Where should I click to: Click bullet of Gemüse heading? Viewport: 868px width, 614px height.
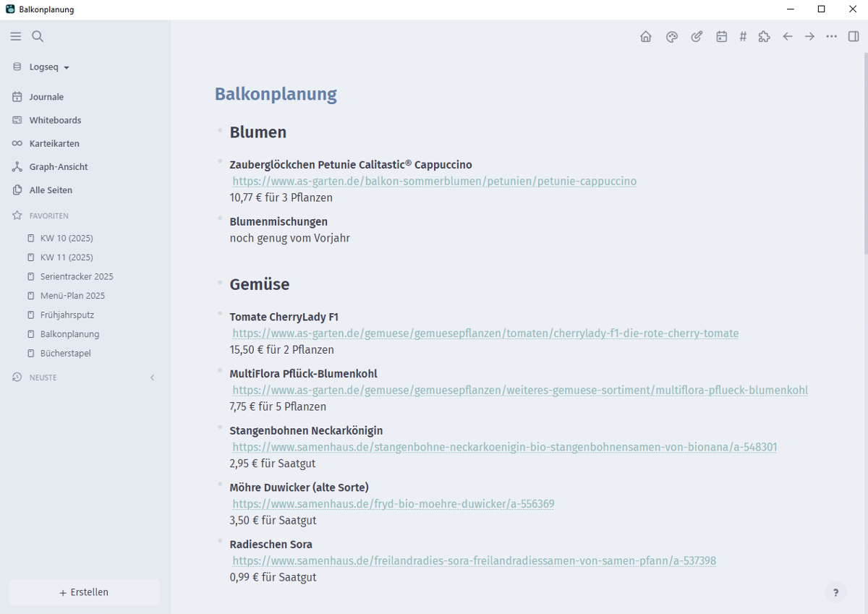[x=220, y=283]
